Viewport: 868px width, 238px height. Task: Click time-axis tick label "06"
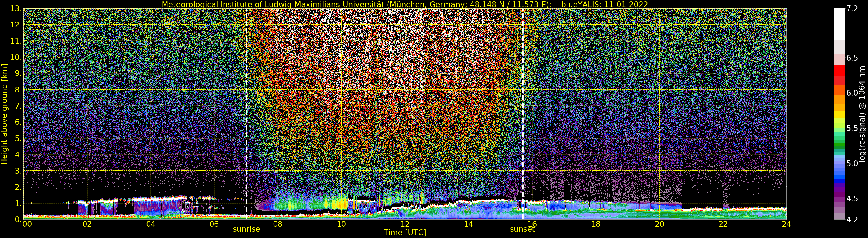click(x=214, y=224)
